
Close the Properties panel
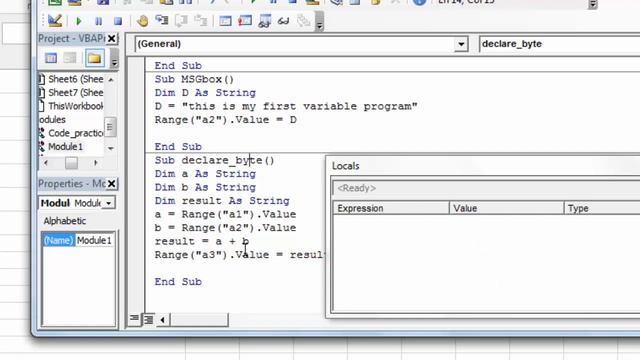coord(111,184)
